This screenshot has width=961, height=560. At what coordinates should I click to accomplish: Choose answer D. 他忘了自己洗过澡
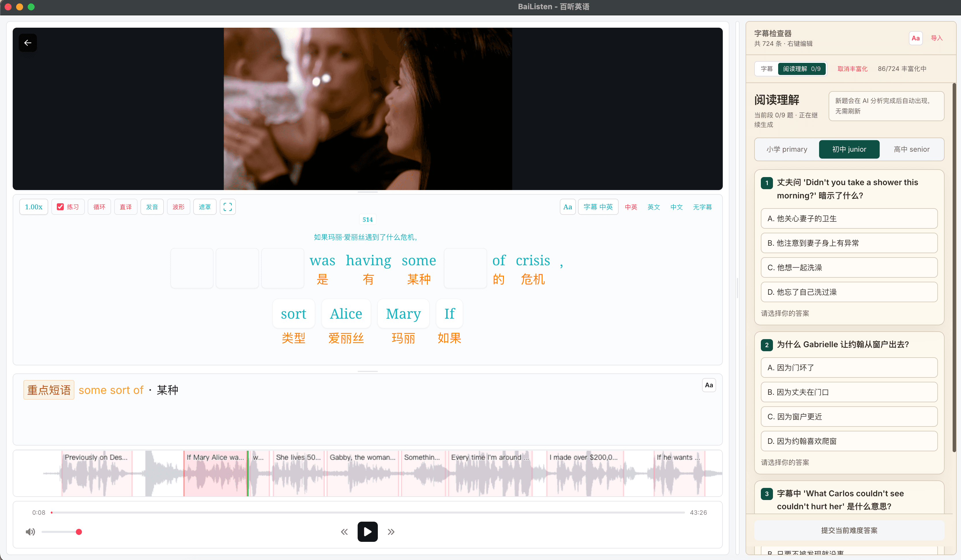coord(849,292)
